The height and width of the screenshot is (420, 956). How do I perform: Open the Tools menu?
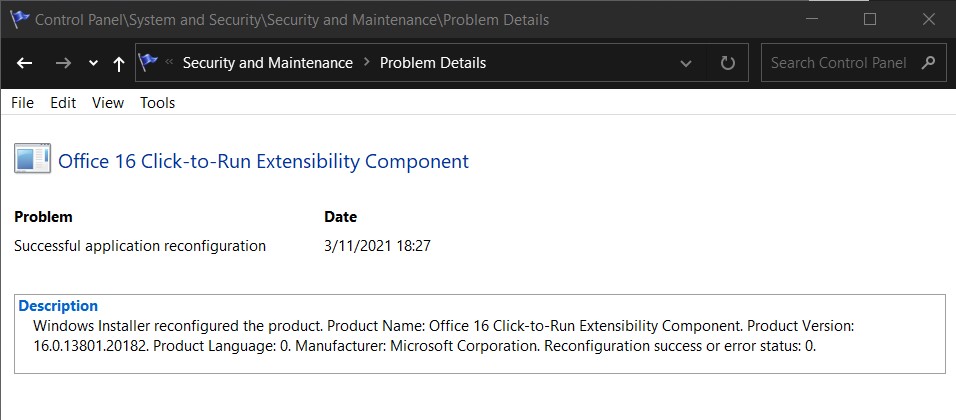point(157,103)
